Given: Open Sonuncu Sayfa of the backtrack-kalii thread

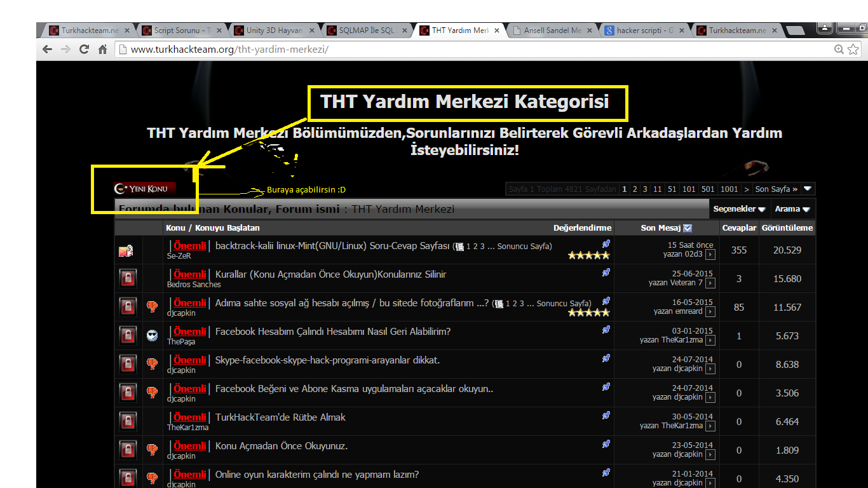Looking at the screenshot, I should point(522,247).
